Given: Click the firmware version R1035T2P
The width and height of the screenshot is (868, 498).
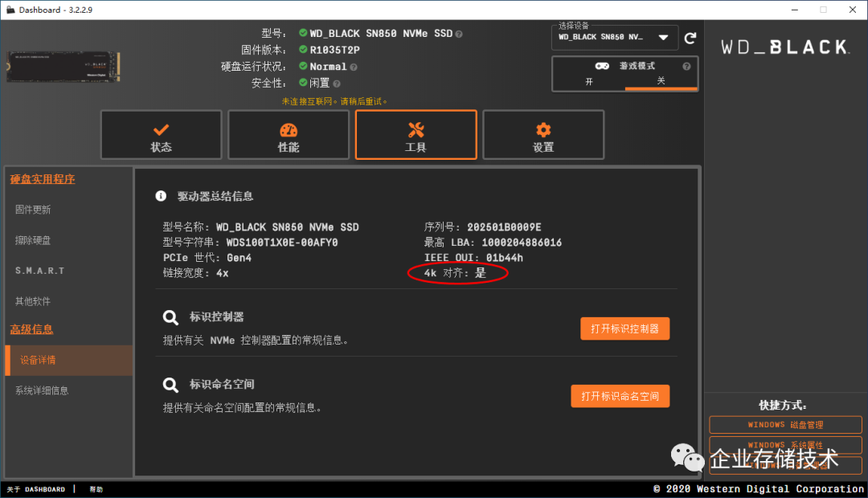Looking at the screenshot, I should click(335, 51).
